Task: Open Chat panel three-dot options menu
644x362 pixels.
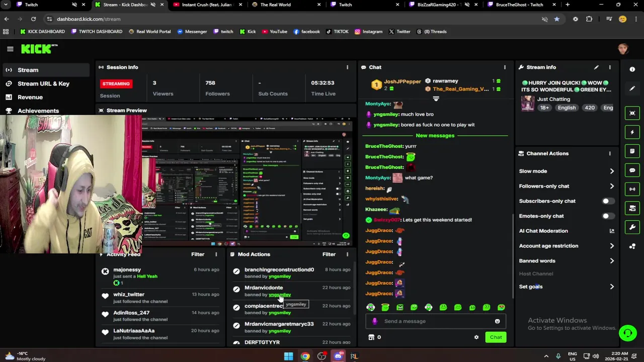Action: (505, 67)
